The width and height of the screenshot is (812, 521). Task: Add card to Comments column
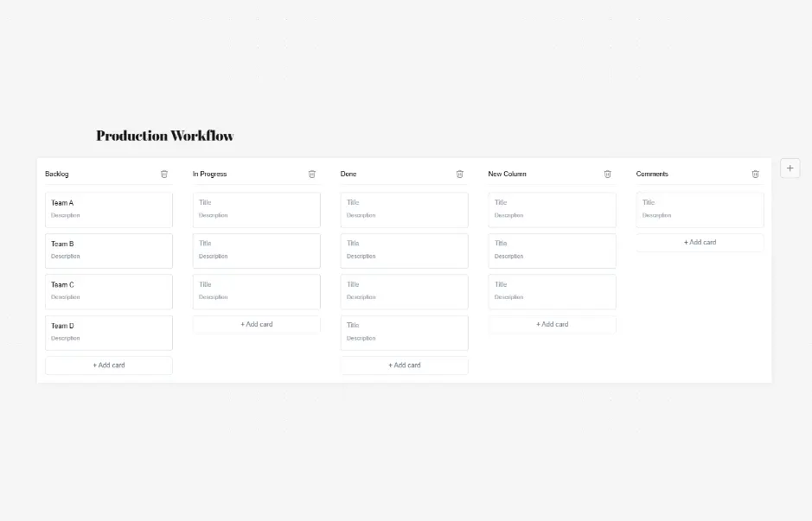click(x=700, y=242)
